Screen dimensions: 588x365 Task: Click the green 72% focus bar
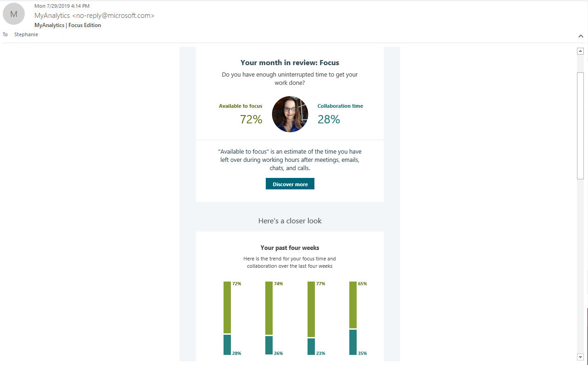tap(227, 307)
